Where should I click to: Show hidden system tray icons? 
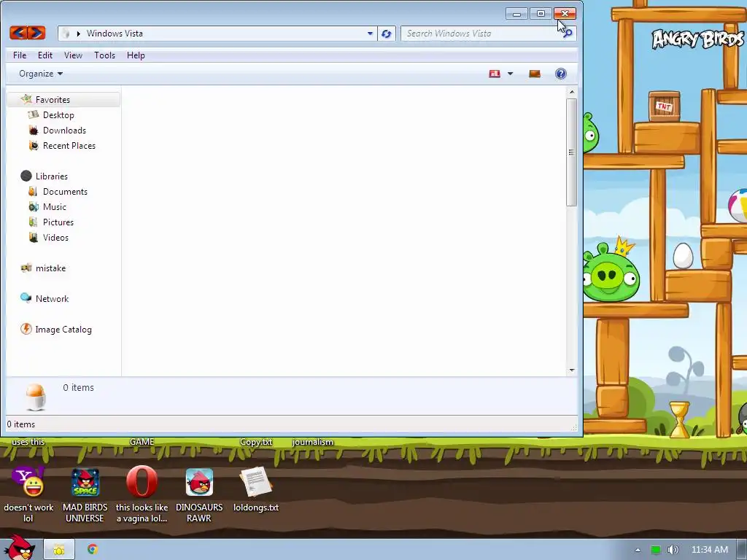point(638,550)
